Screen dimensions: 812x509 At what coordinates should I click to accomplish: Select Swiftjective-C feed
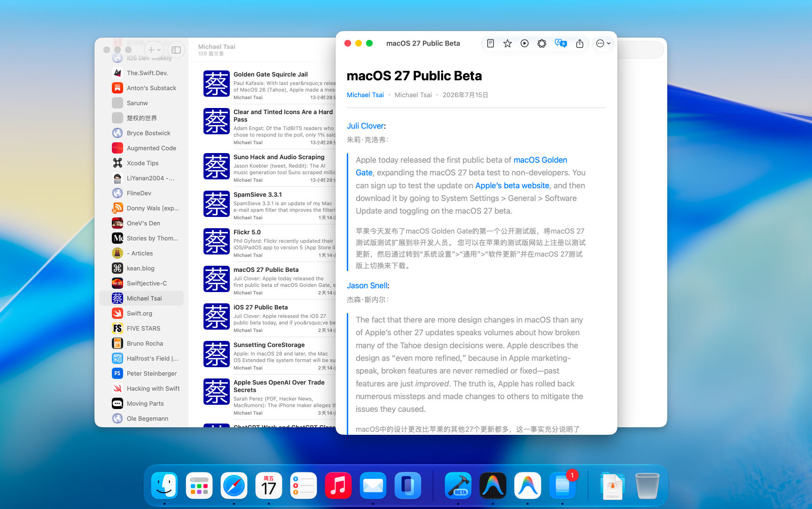tap(141, 283)
